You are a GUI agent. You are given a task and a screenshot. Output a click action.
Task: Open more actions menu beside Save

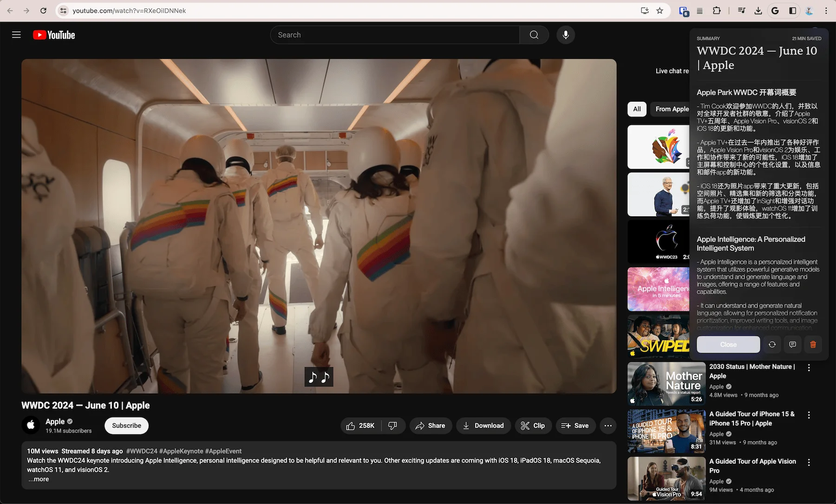608,426
